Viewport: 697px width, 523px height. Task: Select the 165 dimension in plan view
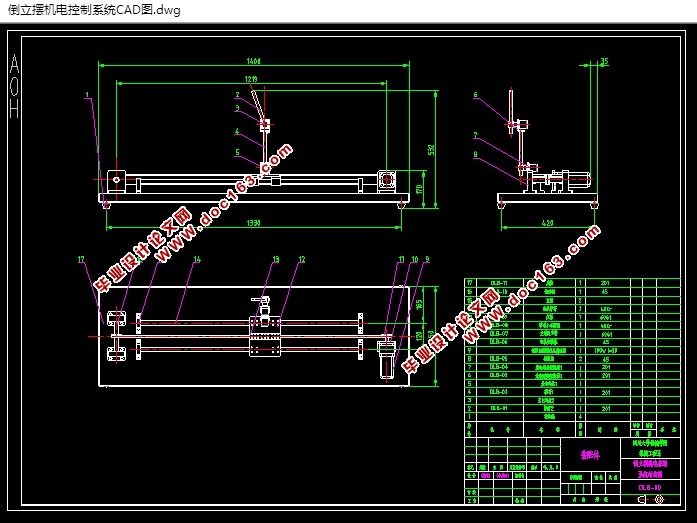(x=418, y=304)
